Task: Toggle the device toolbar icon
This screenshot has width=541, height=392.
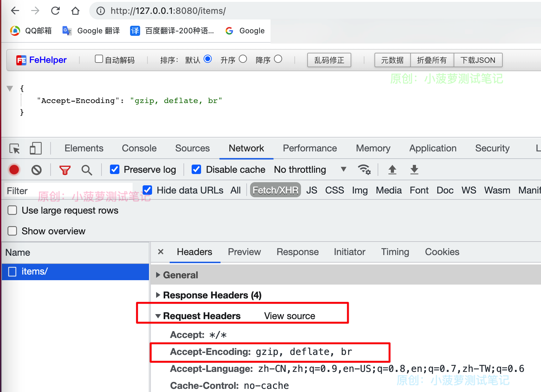Action: click(x=36, y=148)
